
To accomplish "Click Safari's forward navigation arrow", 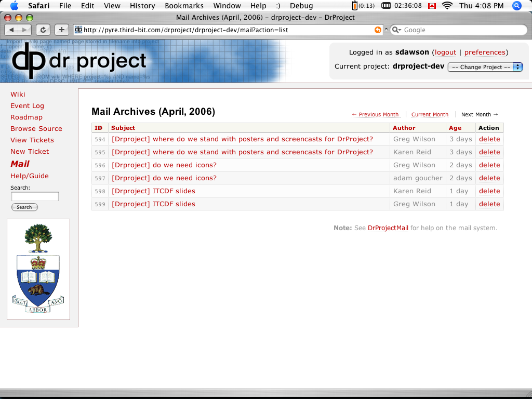I will (25, 30).
